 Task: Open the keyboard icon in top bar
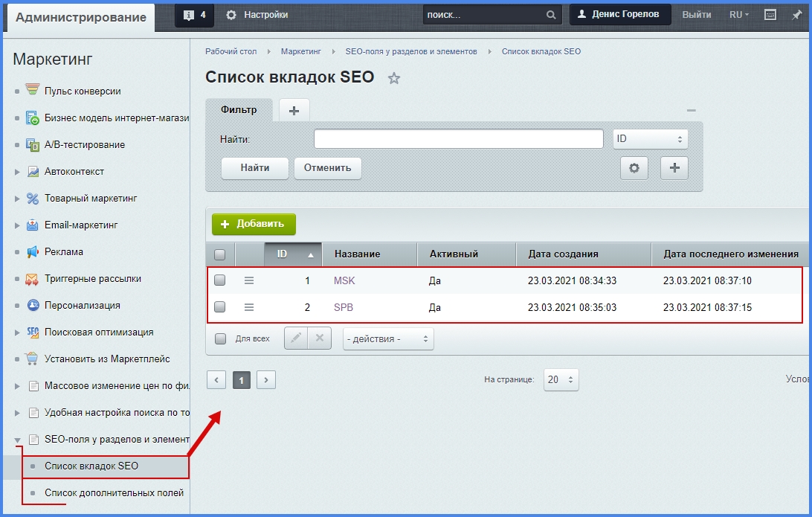click(x=770, y=15)
